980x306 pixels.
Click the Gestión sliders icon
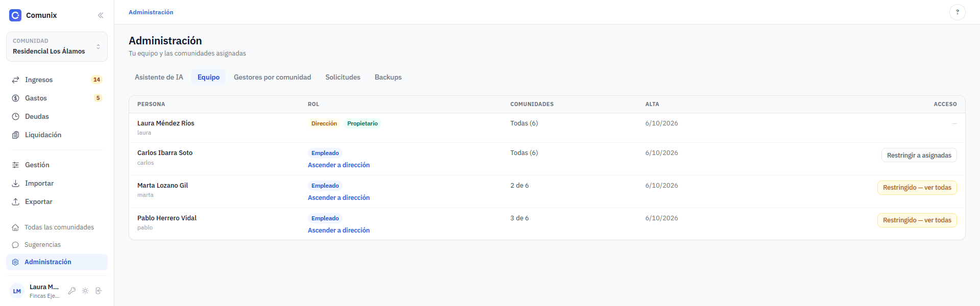coord(15,165)
